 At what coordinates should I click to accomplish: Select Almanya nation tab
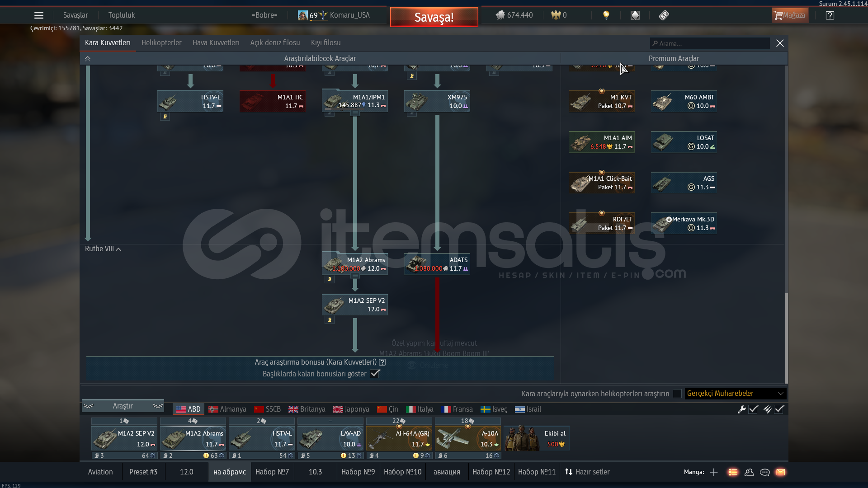(x=227, y=409)
